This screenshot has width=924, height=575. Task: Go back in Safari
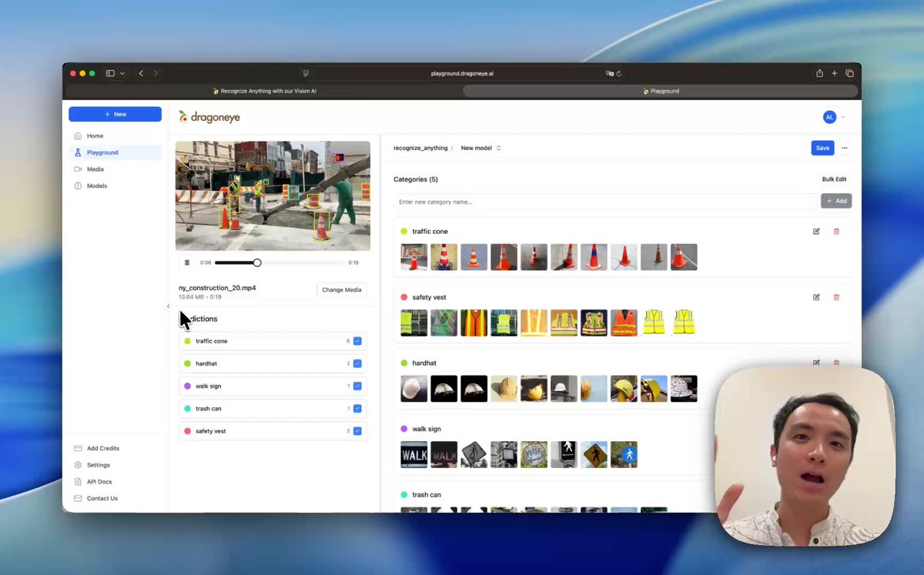click(x=141, y=73)
